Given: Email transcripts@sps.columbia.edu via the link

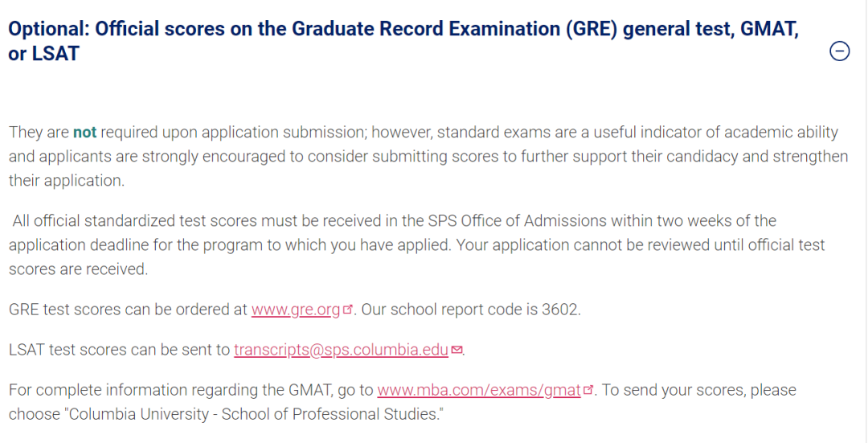Looking at the screenshot, I should pyautogui.click(x=341, y=350).
